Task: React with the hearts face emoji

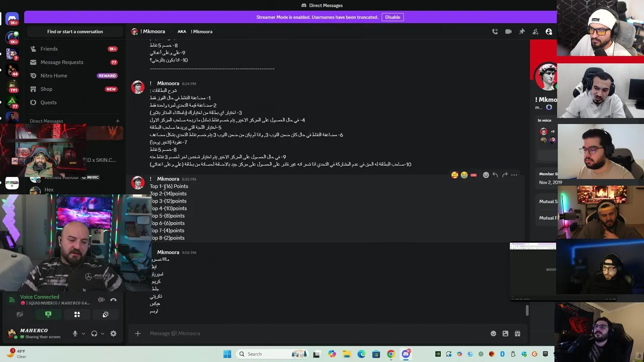Action: coord(455,175)
